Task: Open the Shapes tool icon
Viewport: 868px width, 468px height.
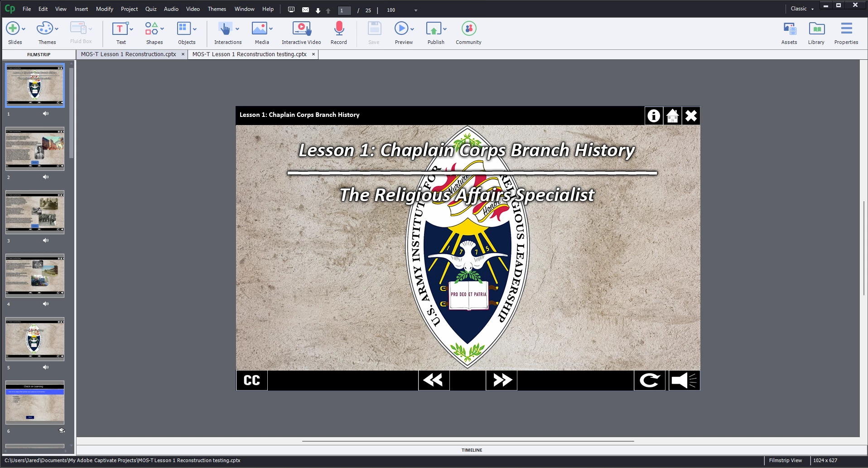Action: 151,29
